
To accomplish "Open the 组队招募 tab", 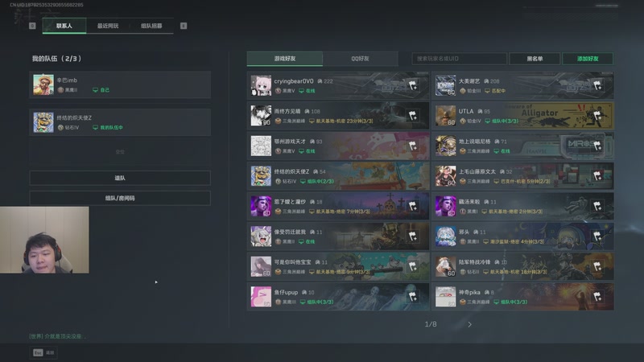I will pos(151,26).
